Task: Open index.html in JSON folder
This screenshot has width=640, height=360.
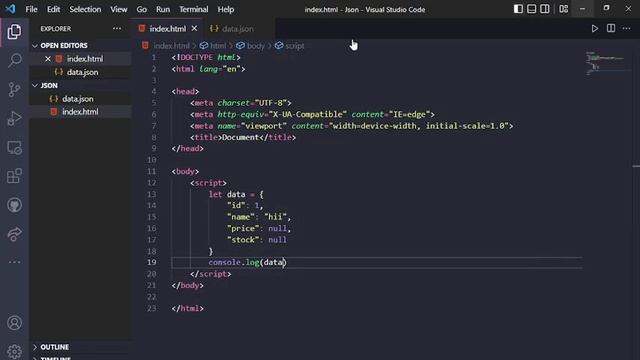Action: coord(81,112)
